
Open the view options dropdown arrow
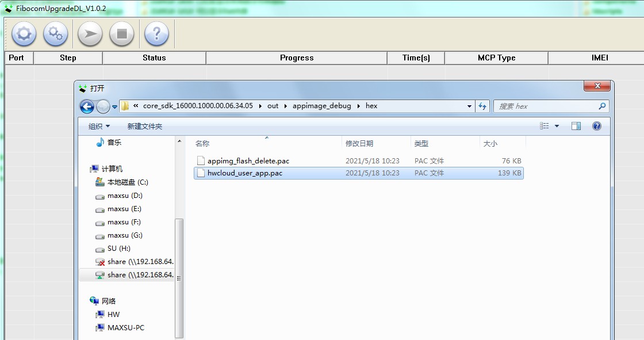coord(557,126)
